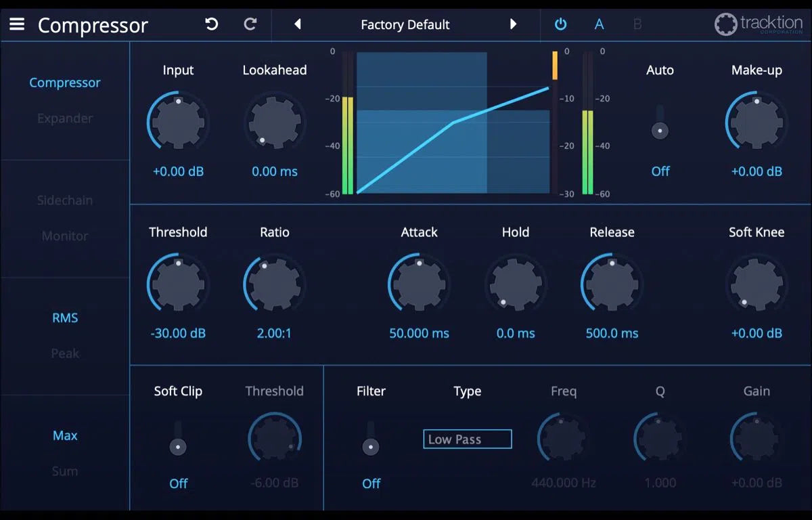Adjust the Threshold knob
The height and width of the screenshot is (520, 812).
177,284
